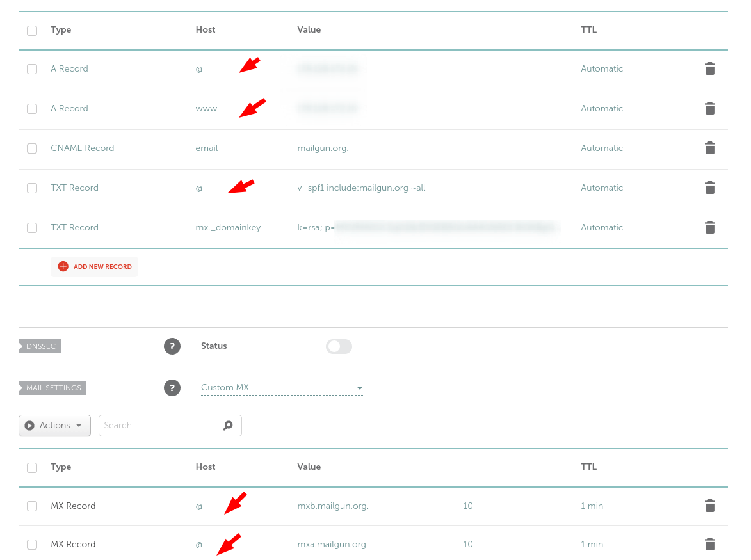This screenshot has width=751, height=560.
Task: Click the Automatic TTL value for the first A Record
Action: pos(602,68)
